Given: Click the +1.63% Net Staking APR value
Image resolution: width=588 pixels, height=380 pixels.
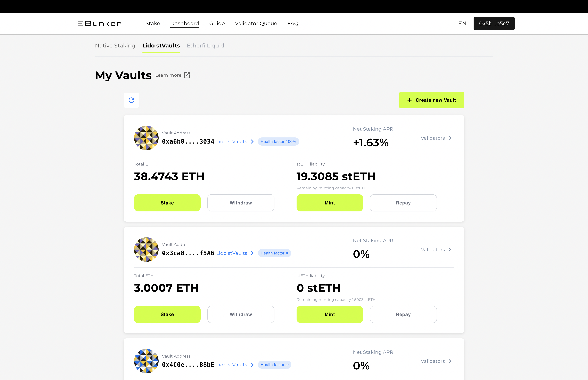Looking at the screenshot, I should 371,142.
